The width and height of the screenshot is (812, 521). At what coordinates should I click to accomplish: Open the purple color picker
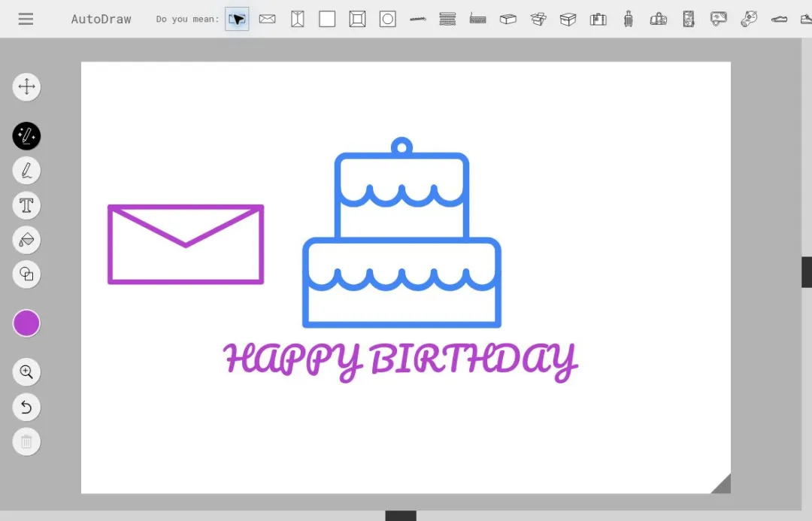click(x=26, y=323)
